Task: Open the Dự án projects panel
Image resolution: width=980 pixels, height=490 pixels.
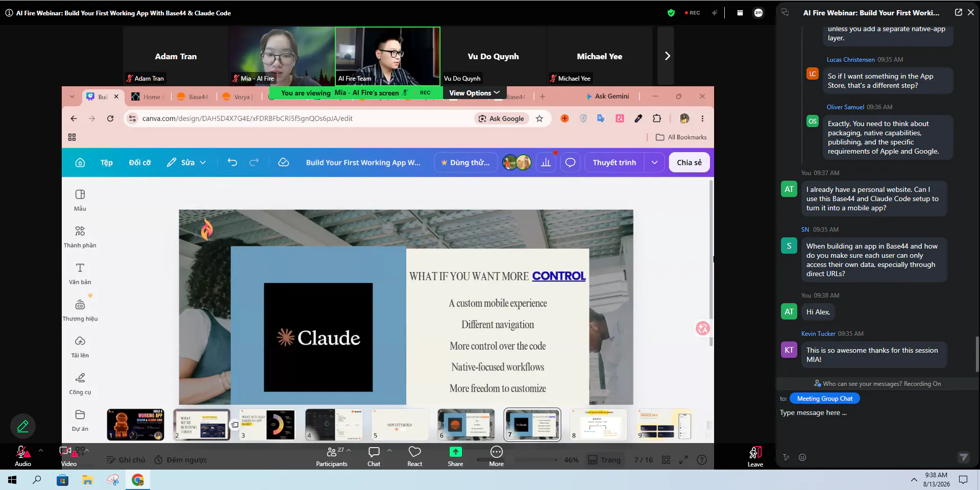Action: (x=80, y=420)
